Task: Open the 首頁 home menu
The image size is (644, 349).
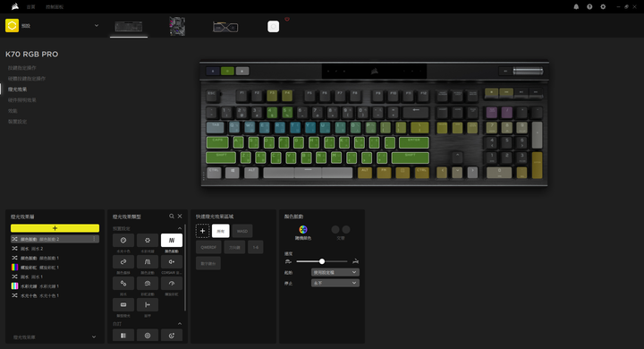Action: pos(30,7)
